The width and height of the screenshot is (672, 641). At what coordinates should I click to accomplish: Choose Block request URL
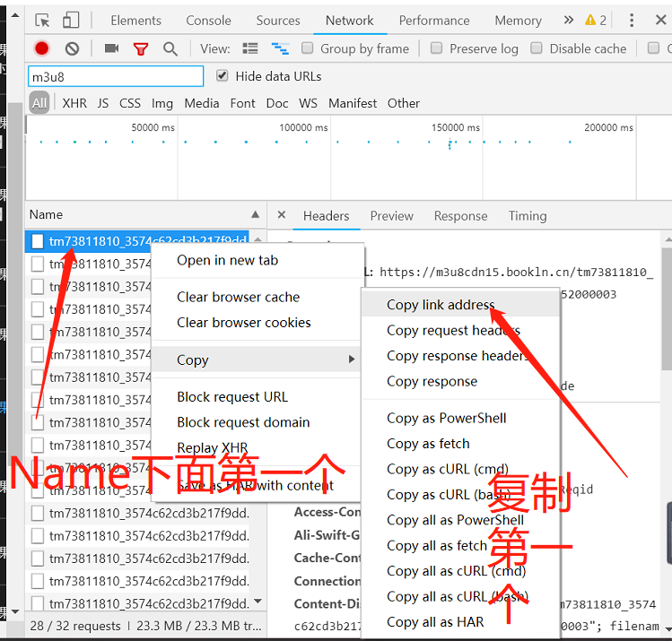click(258, 397)
